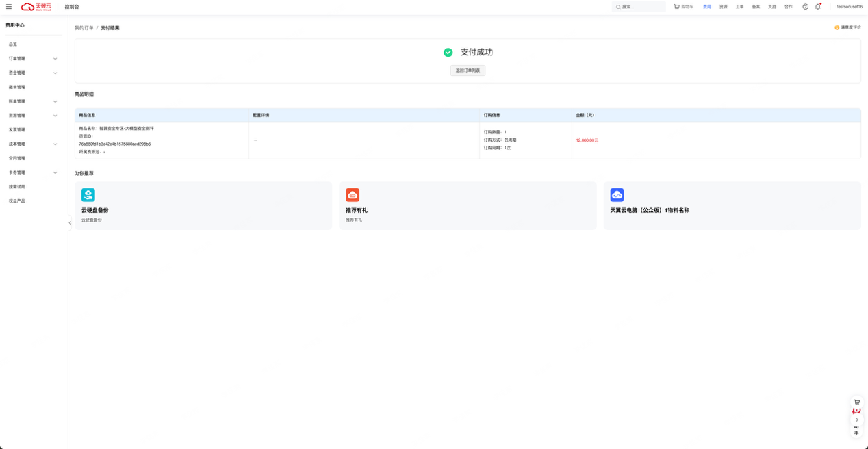
Task: Expand the floating widget right-arrow button
Action: pos(856,420)
